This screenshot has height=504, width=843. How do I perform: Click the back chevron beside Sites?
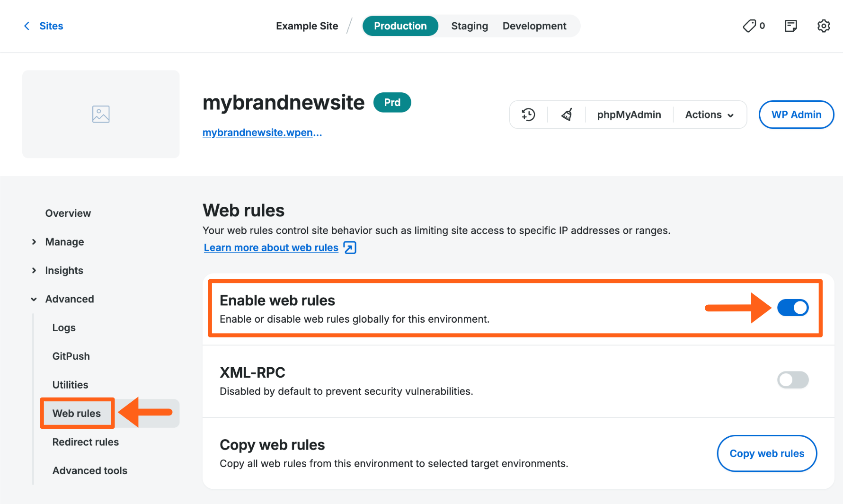pyautogui.click(x=27, y=26)
